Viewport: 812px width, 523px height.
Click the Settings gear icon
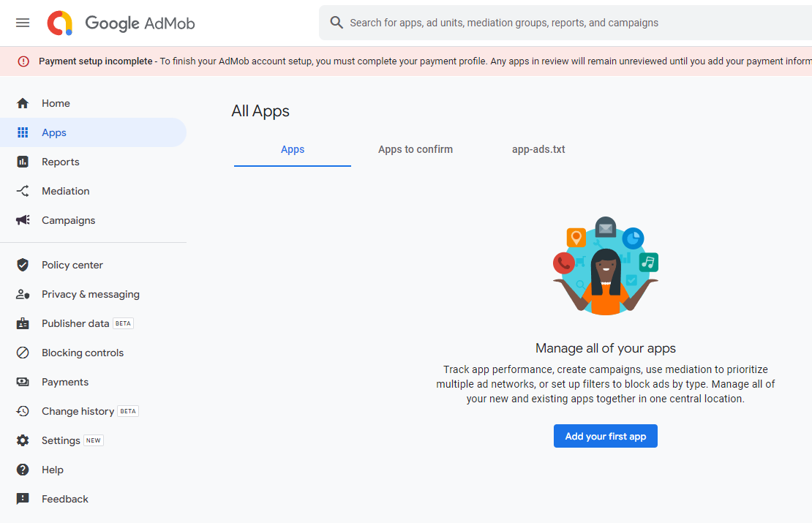click(x=23, y=440)
